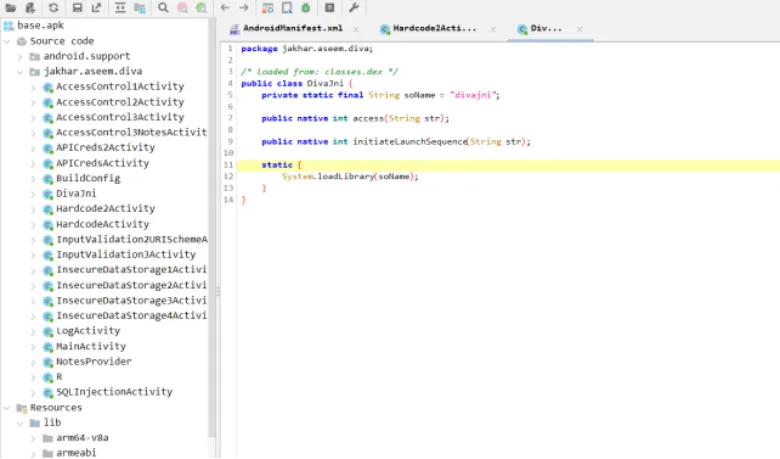780x459 pixels.
Task: Expand the arm64-v8a folder
Action: click(33, 439)
